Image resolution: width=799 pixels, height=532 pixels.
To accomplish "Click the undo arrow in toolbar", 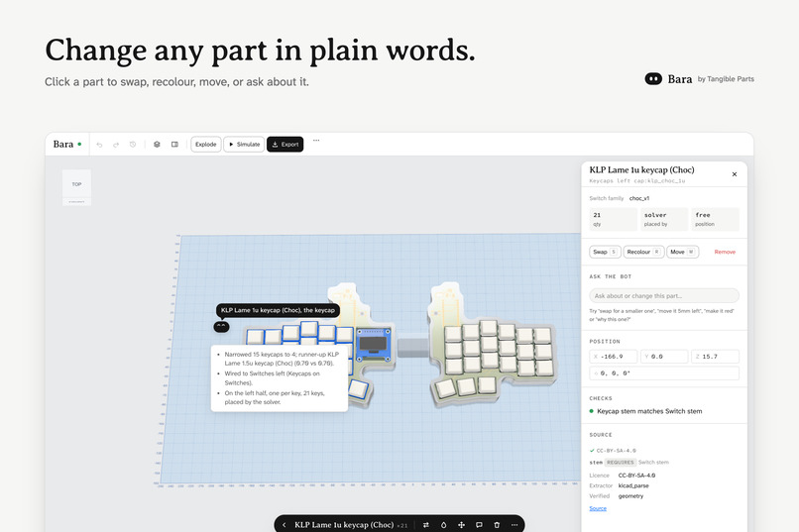I will point(99,145).
